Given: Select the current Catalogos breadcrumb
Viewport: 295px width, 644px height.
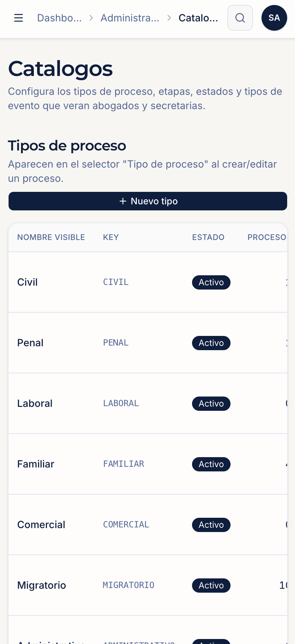Looking at the screenshot, I should pos(198,18).
